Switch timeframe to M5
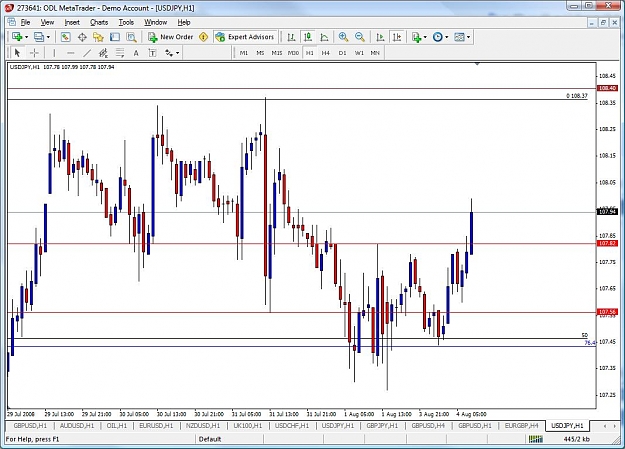Viewport: 625px width, 449px height. coord(260,53)
